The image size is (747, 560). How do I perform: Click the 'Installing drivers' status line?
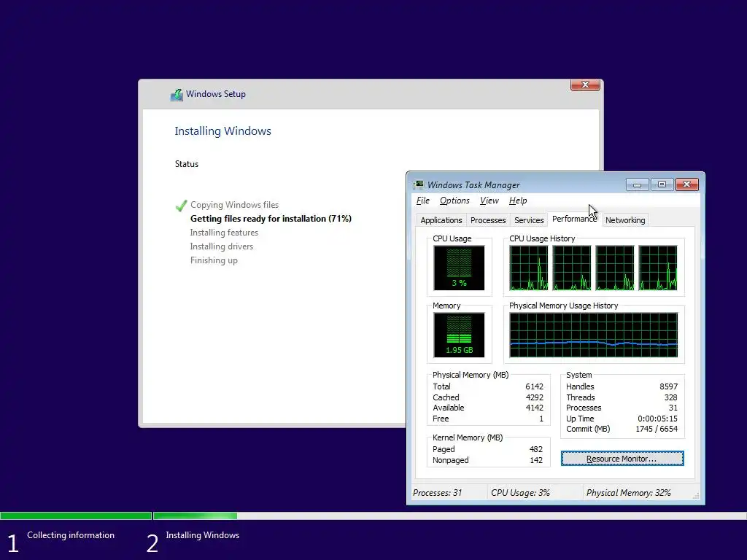[x=222, y=246]
